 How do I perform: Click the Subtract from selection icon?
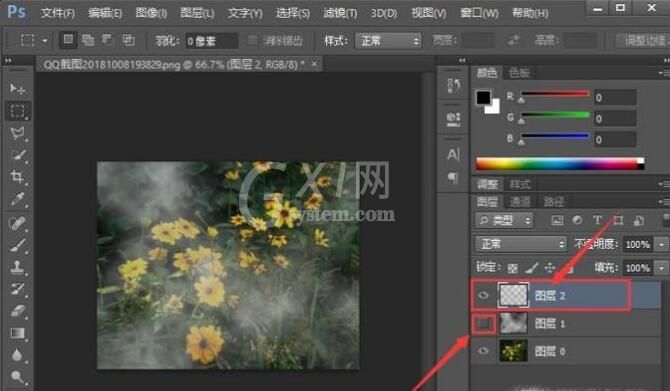108,40
